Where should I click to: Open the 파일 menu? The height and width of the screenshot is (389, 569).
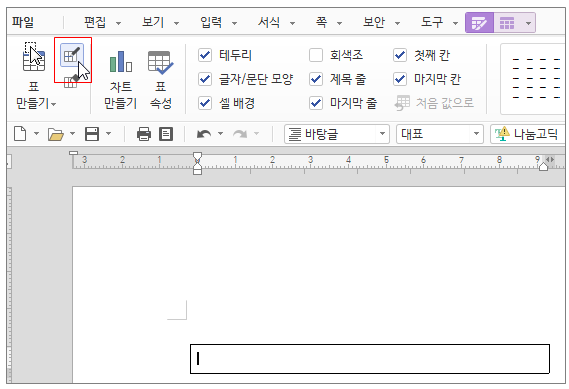(x=22, y=22)
